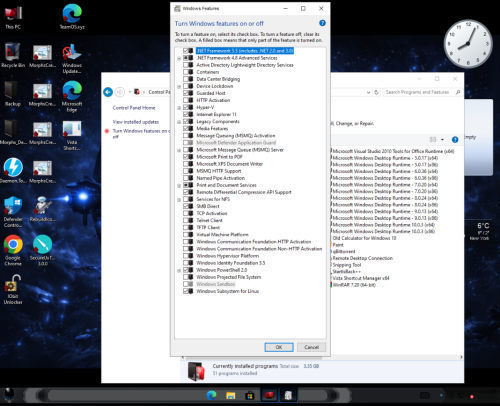Viewport: 500px width, 406px height.
Task: Uncheck Internet Explorer 11 feature
Action: [x=186, y=114]
